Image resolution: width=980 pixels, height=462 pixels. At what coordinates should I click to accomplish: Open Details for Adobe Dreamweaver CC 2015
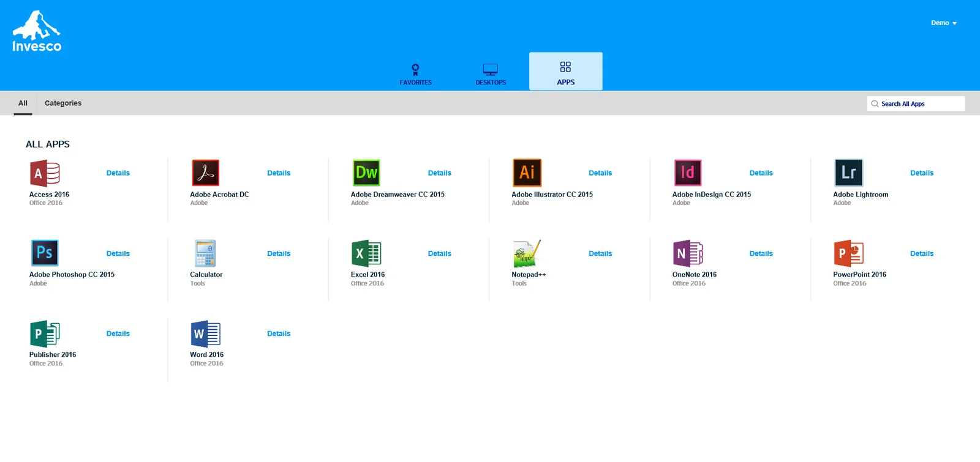coord(440,173)
